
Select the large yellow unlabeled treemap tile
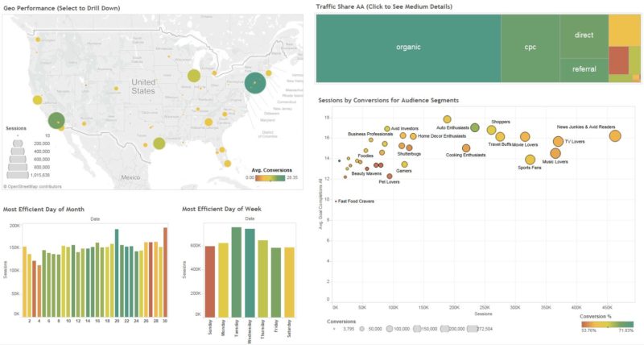tap(625, 30)
